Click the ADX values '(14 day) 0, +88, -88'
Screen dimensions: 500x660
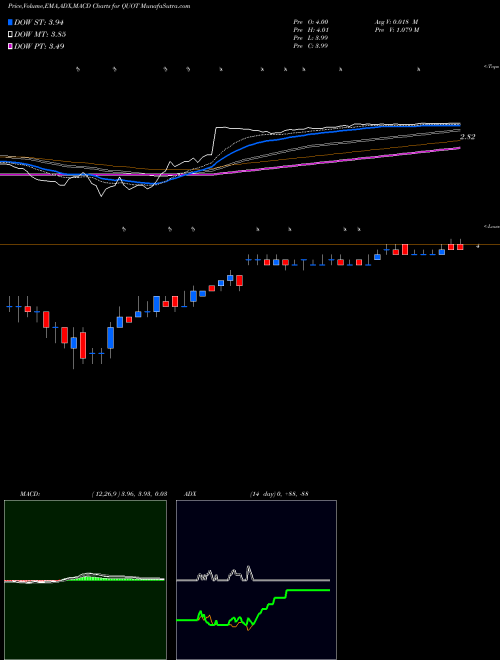point(279,494)
